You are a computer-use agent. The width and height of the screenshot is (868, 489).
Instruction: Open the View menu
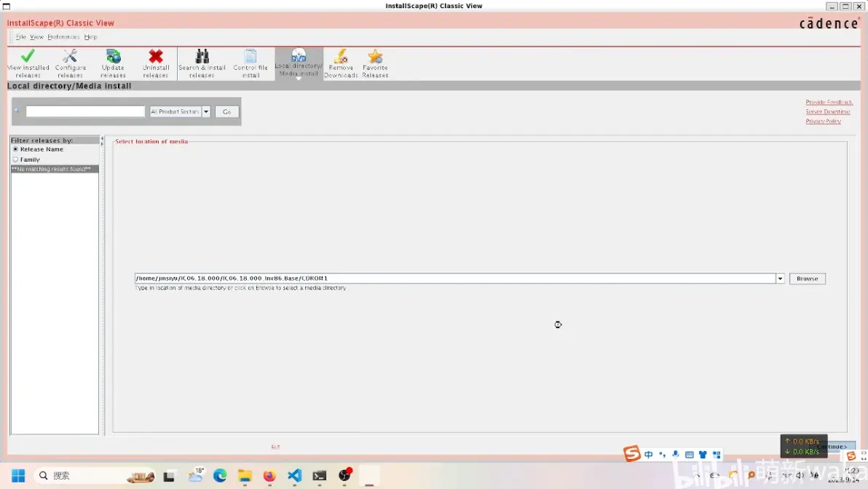pyautogui.click(x=36, y=37)
